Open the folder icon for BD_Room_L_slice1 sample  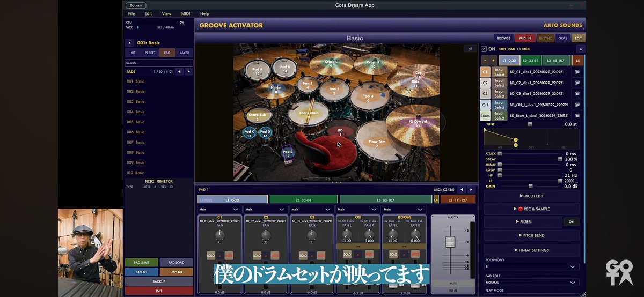point(577,115)
